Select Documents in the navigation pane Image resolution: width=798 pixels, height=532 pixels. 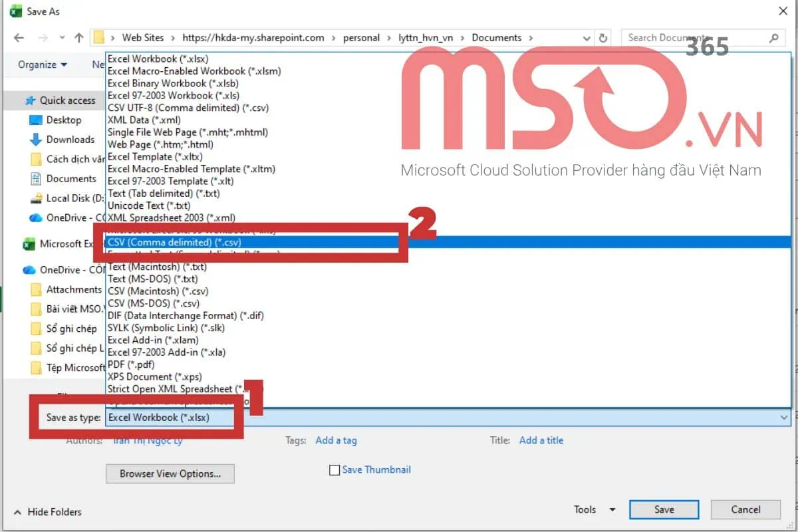point(71,179)
